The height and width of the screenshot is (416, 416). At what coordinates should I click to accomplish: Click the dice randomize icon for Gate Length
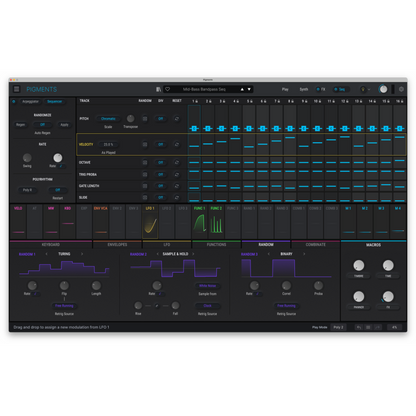[145, 186]
